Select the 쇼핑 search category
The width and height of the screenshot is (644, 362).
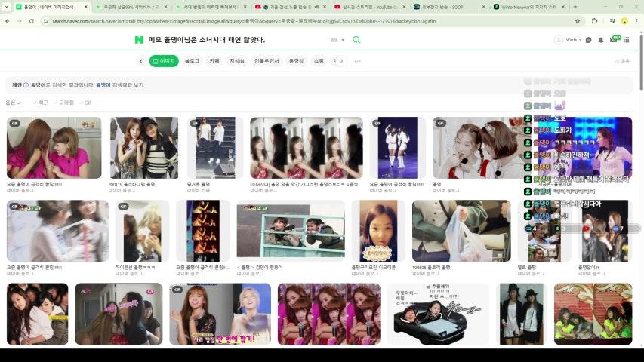[x=319, y=61]
